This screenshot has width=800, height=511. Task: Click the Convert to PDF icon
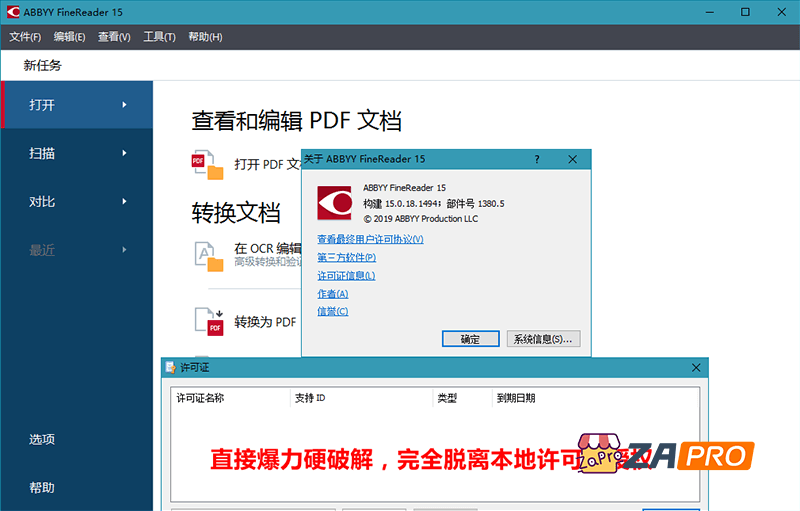(208, 321)
